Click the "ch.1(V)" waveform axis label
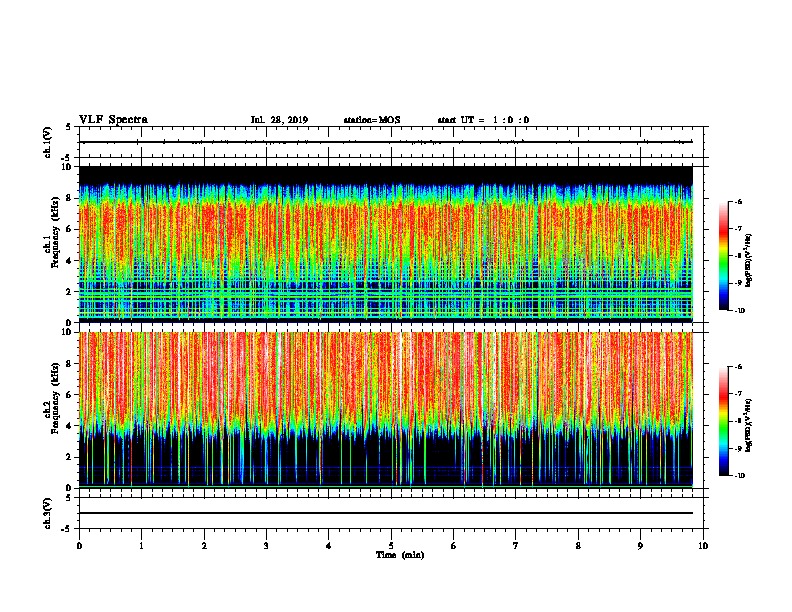This screenshot has height=612, width=792. [48, 142]
